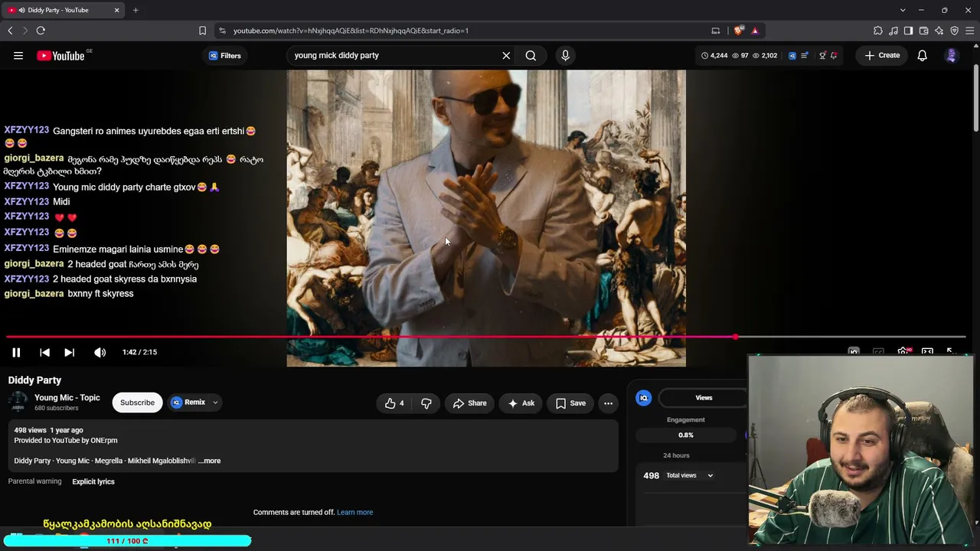Open the vidIQ toolbar logo icon

click(792, 55)
